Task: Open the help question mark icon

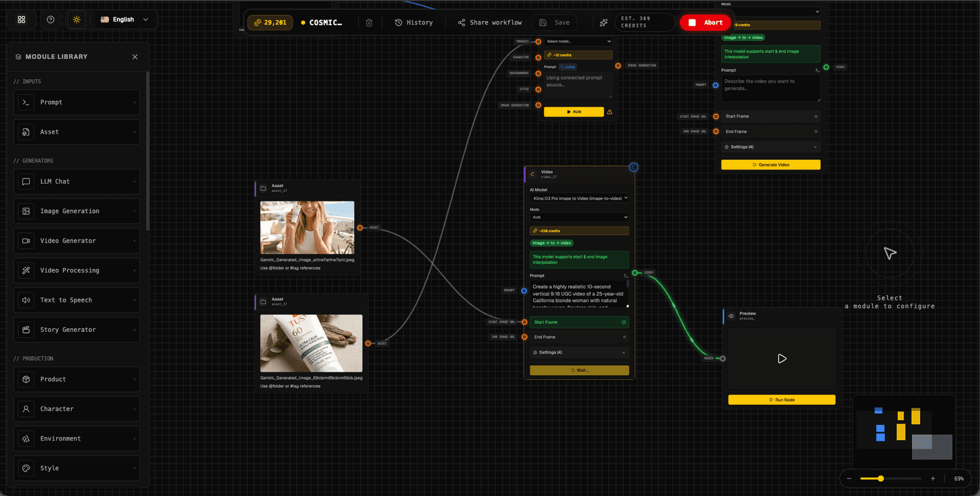Action: pyautogui.click(x=51, y=20)
